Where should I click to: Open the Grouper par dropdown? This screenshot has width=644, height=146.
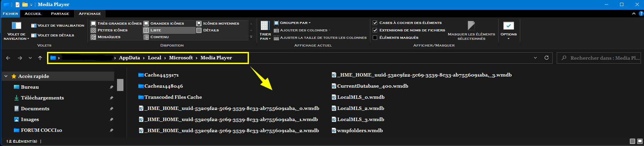pyautogui.click(x=292, y=23)
